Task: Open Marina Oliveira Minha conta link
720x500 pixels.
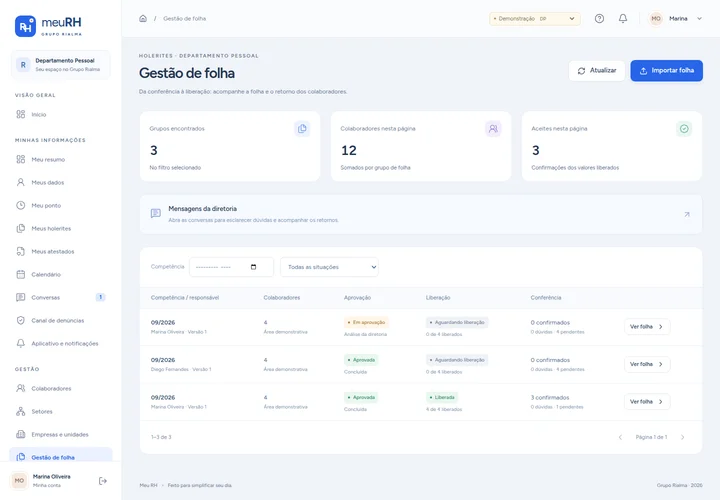Action: pos(51,481)
